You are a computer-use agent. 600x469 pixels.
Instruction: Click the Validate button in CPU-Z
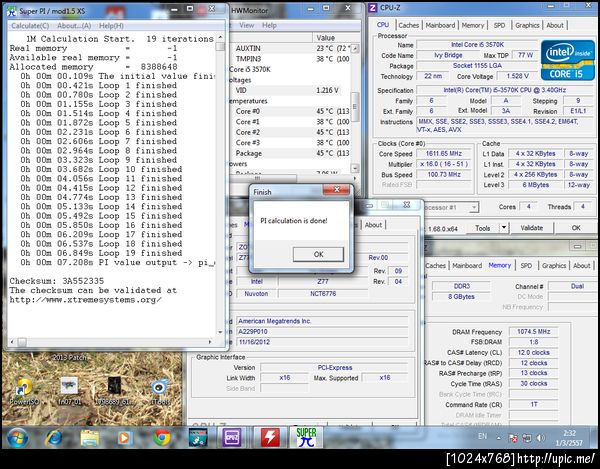pyautogui.click(x=532, y=227)
